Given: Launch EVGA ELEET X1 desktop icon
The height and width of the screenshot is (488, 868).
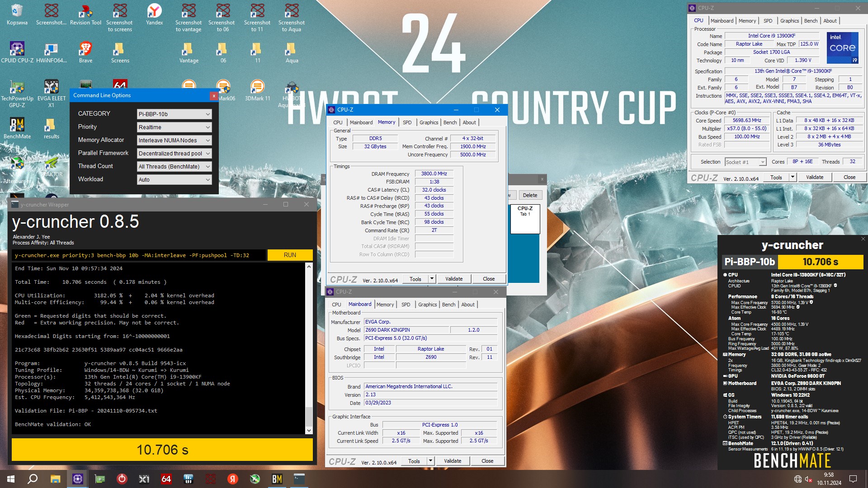Looking at the screenshot, I should click(51, 94).
